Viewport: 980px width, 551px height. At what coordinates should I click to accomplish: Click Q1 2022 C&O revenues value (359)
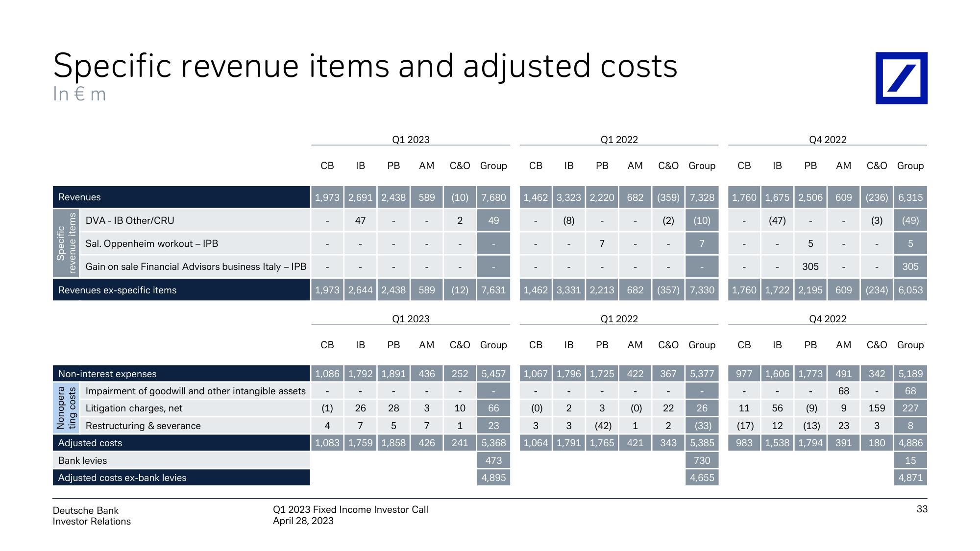tap(668, 197)
